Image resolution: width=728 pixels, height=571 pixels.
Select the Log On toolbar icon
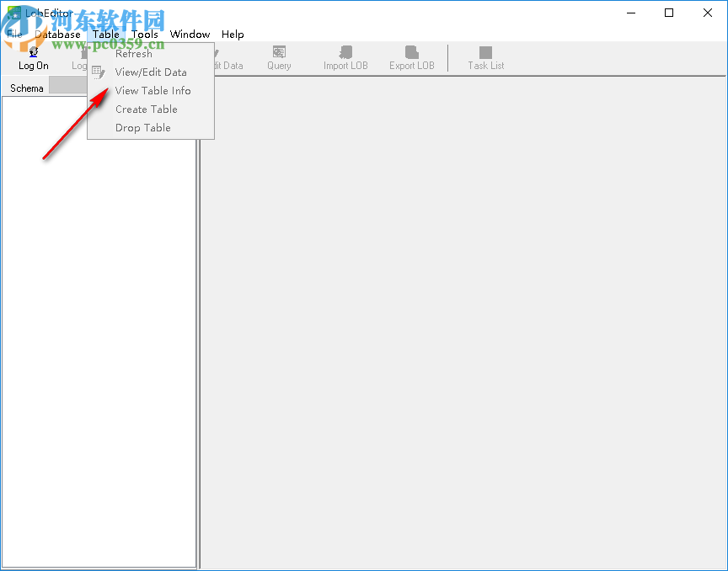tap(32, 58)
